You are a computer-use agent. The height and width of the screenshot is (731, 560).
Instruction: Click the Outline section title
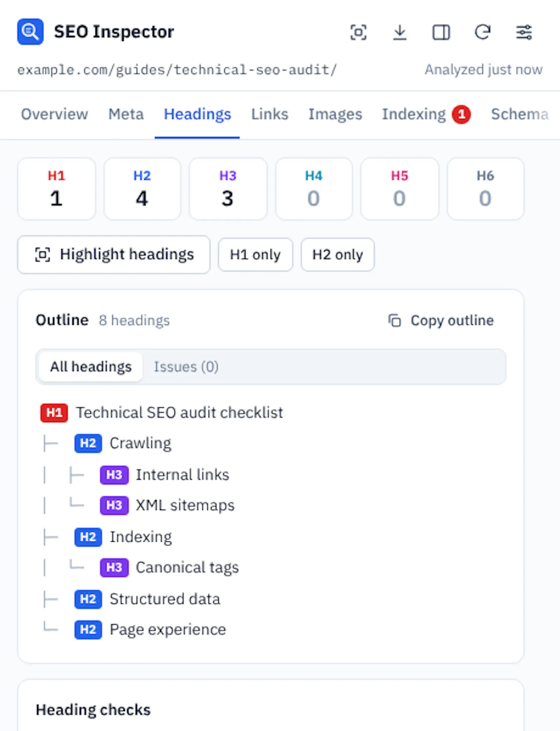[62, 320]
